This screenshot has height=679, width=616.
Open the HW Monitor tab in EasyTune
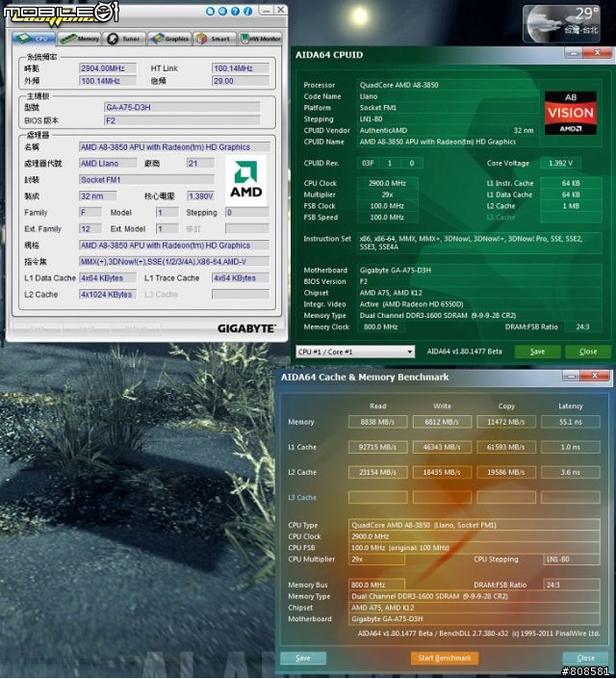(x=260, y=39)
